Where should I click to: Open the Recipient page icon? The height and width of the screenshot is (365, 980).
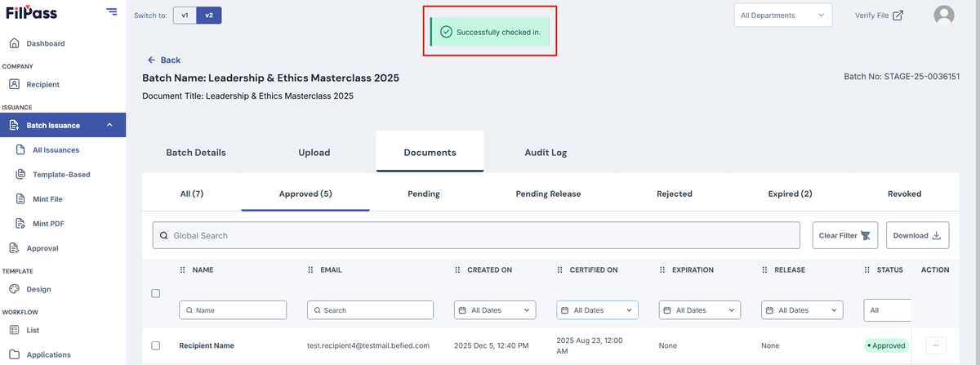click(x=14, y=84)
